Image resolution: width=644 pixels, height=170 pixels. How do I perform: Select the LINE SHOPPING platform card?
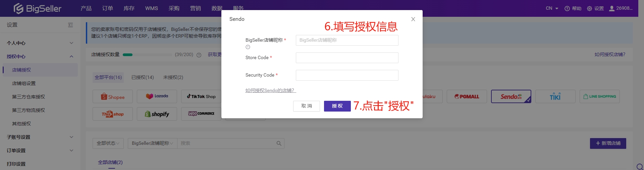coord(600,97)
